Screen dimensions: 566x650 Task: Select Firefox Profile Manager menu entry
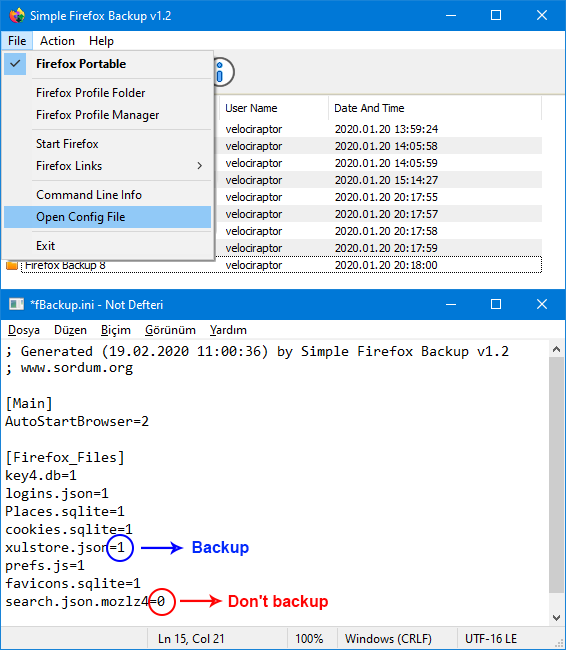pos(108,115)
